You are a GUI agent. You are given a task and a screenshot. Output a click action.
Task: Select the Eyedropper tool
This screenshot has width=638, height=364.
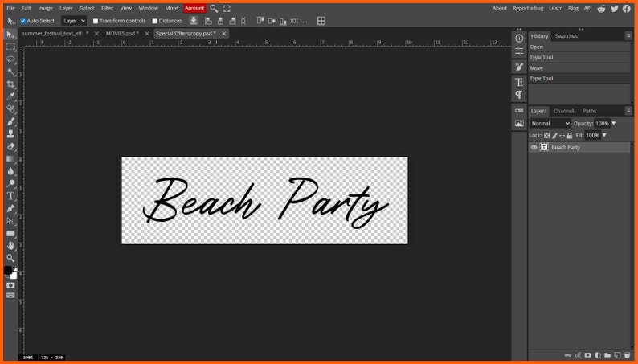pos(11,96)
